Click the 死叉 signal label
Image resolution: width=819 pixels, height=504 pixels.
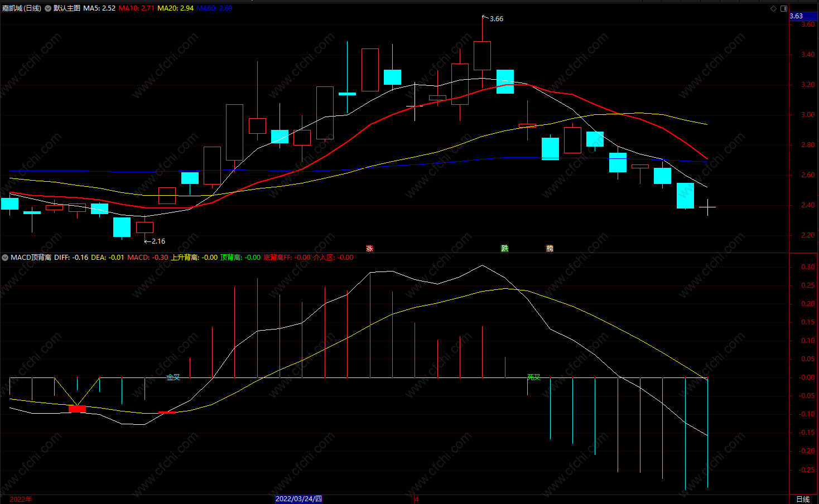tap(534, 377)
